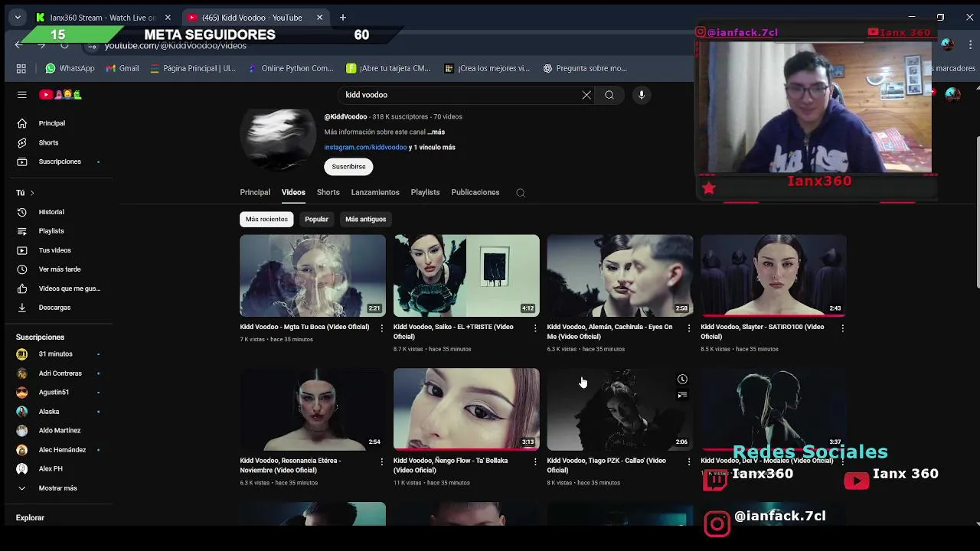Open options menu for Callao' video

[x=689, y=461]
